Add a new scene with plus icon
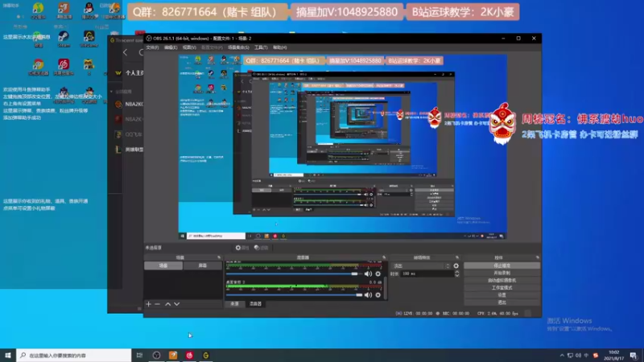This screenshot has height=362, width=644. pyautogui.click(x=148, y=304)
